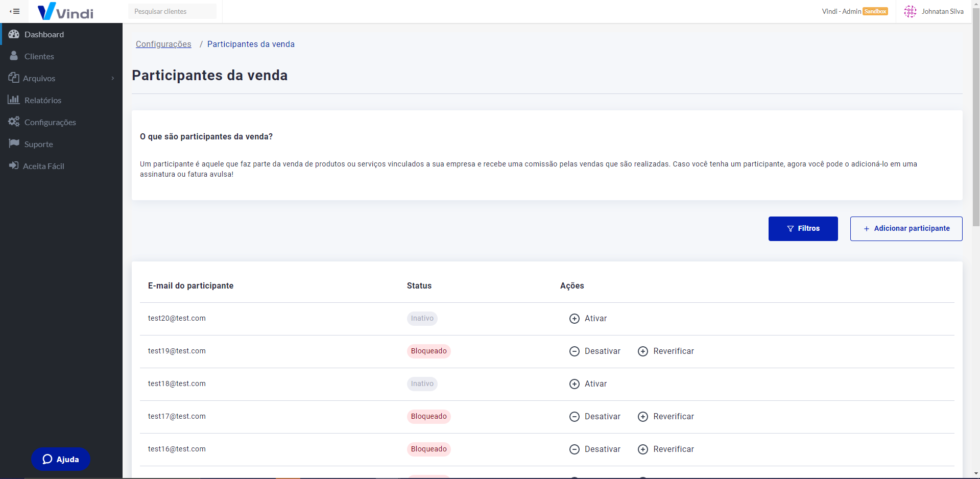Activate participant test20@test.com
This screenshot has width=980, height=479.
(x=588, y=319)
